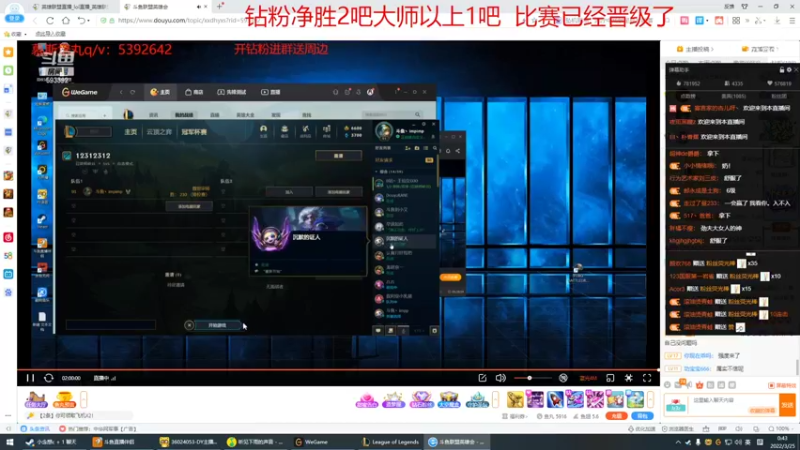Open the 蓝光 video quality selector

[x=588, y=378]
